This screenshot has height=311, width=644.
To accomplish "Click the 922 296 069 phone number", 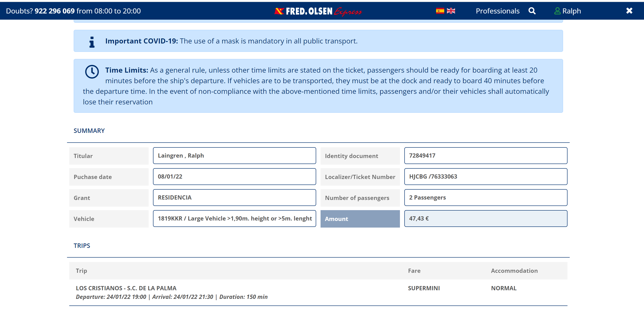I will tap(54, 11).
